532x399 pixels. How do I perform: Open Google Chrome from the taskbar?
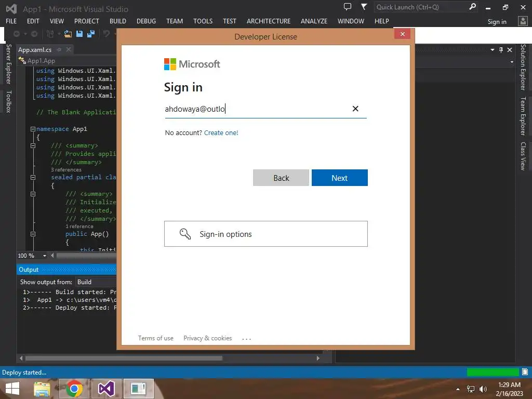tap(74, 389)
